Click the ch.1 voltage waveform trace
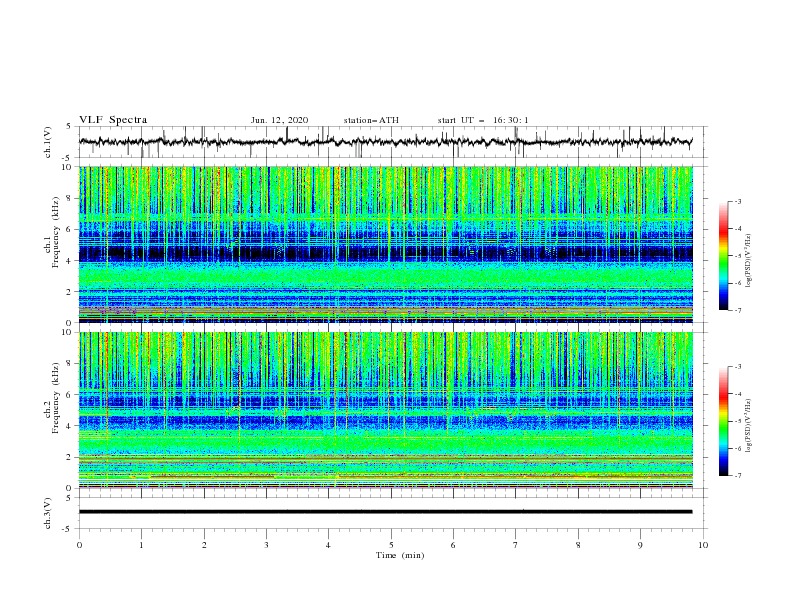Screen dimensions: 792x612 [386, 141]
